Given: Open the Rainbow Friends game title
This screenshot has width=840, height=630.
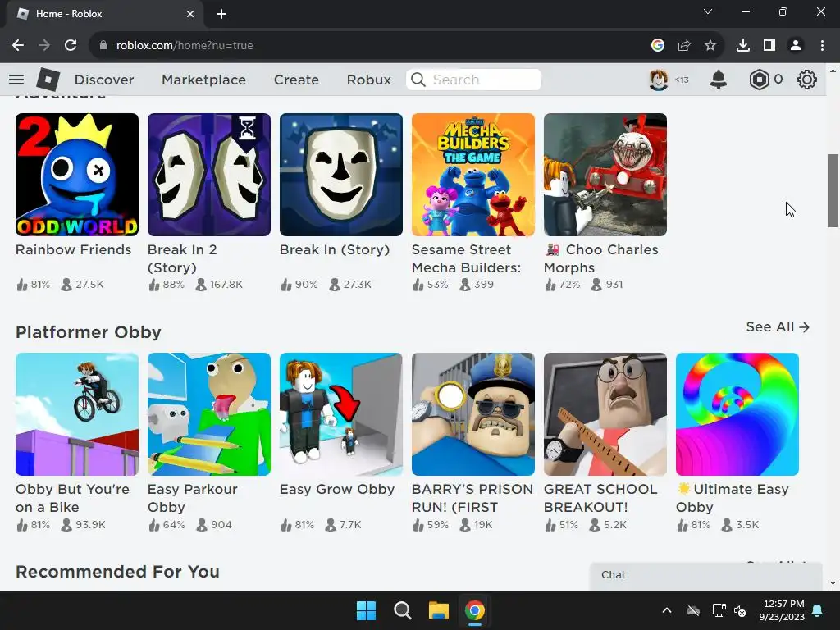Looking at the screenshot, I should coord(73,249).
